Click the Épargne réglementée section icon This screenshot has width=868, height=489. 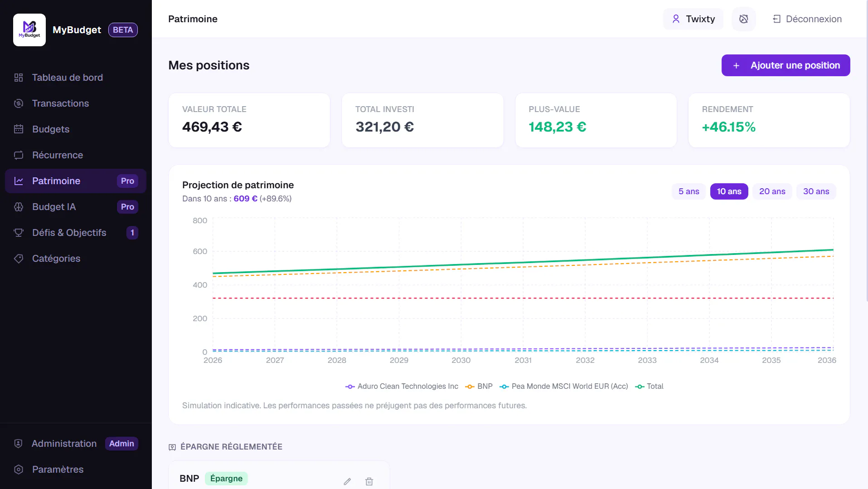coord(172,447)
